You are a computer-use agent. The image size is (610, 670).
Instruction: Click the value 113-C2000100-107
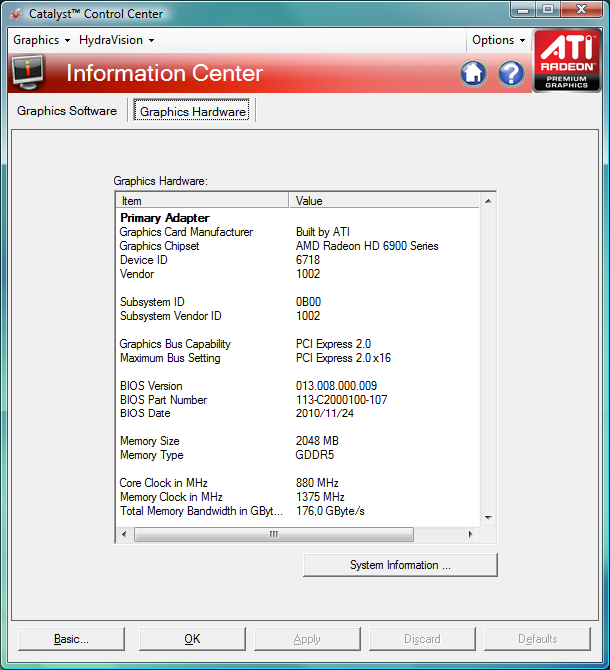tap(341, 400)
